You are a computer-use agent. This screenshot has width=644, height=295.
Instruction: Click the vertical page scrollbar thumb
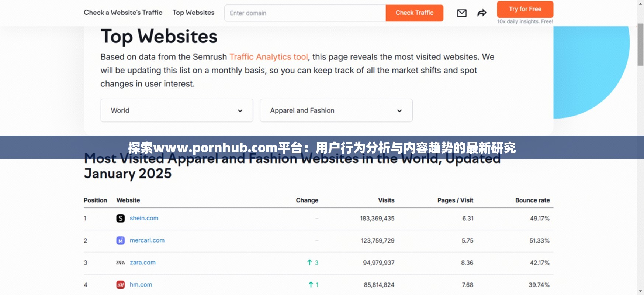click(640, 44)
